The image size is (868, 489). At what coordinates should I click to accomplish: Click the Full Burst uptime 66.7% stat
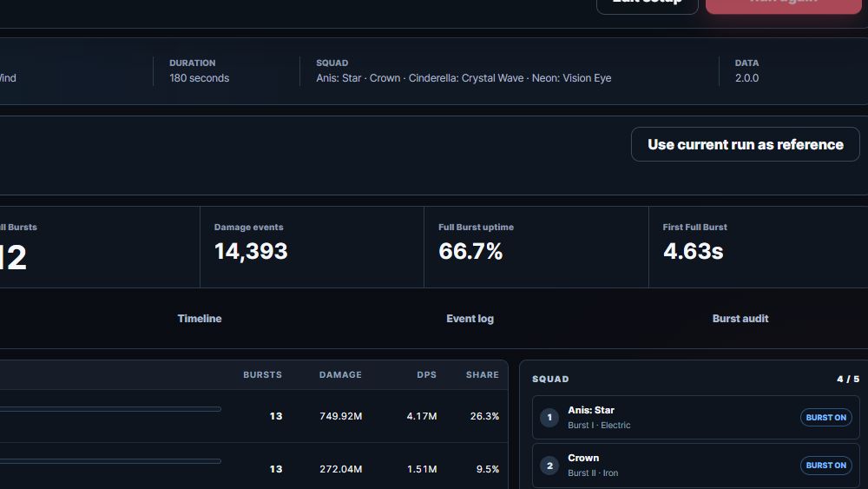tap(536, 247)
